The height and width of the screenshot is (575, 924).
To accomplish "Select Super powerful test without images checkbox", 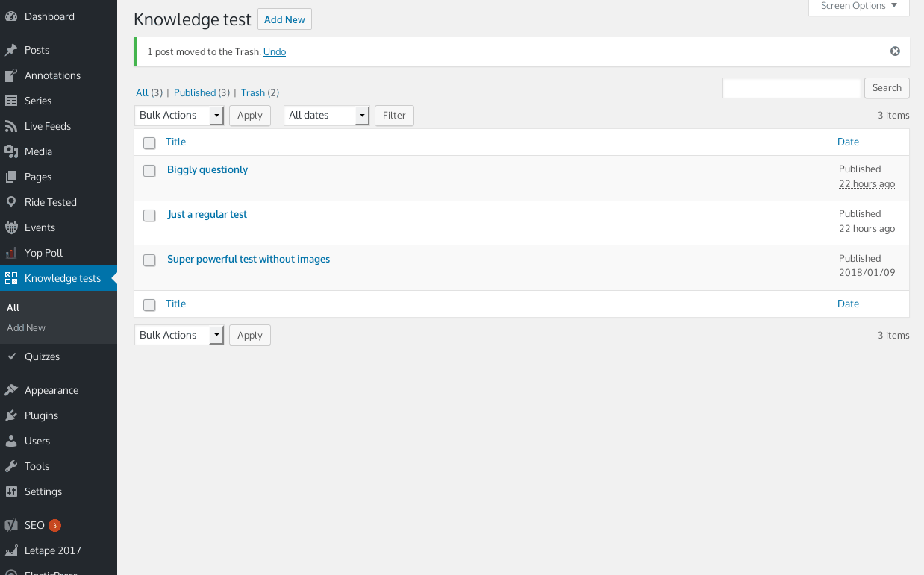I will pyautogui.click(x=149, y=260).
